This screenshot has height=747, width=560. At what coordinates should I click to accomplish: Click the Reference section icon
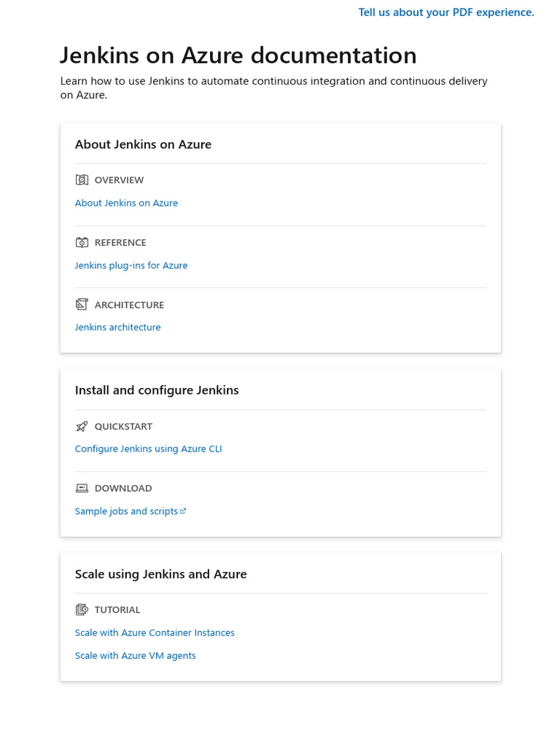click(x=82, y=243)
